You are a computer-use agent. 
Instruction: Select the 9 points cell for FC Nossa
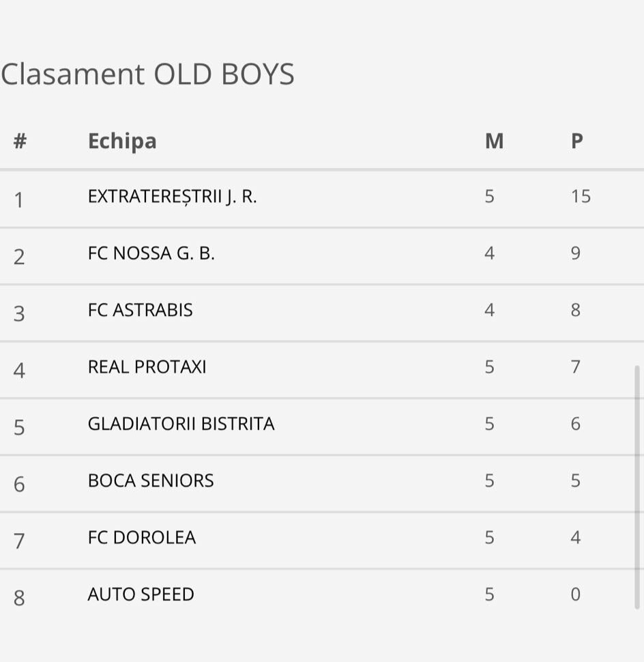(576, 253)
